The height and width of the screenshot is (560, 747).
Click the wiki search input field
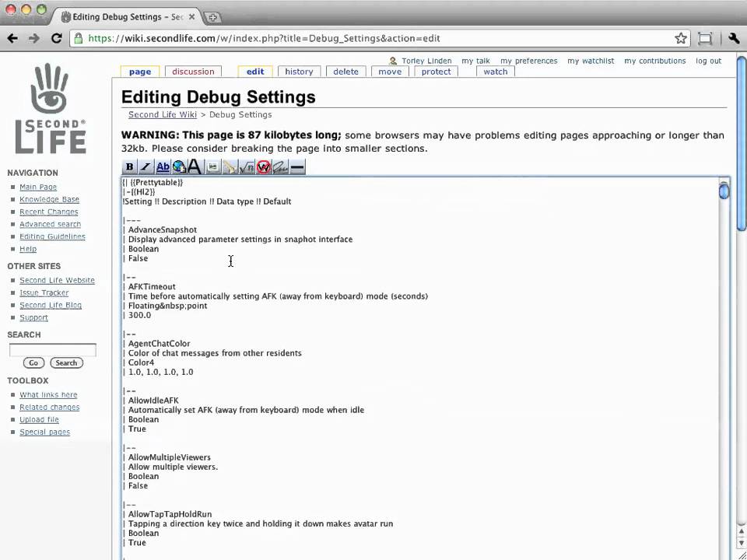tap(52, 350)
